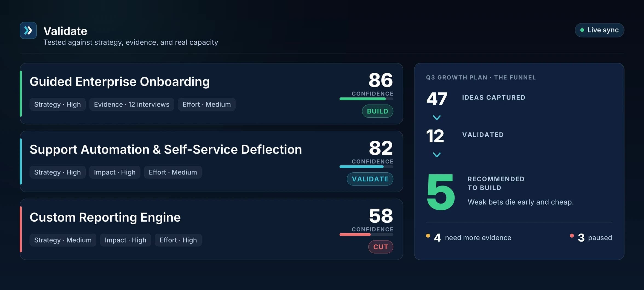Click the BUILD status badge

378,111
